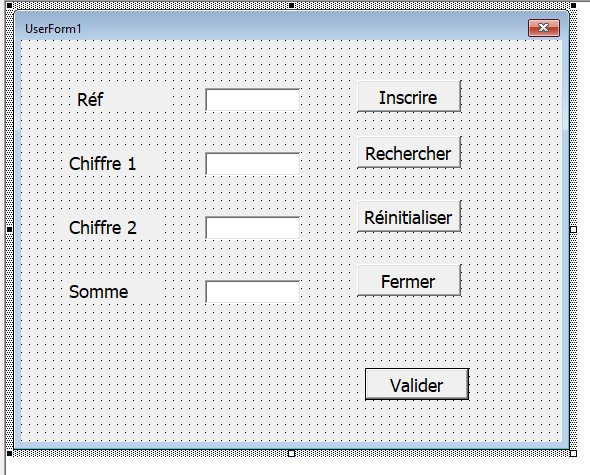This screenshot has width=590, height=475.
Task: Click the text box next to Réf
Action: [x=253, y=100]
